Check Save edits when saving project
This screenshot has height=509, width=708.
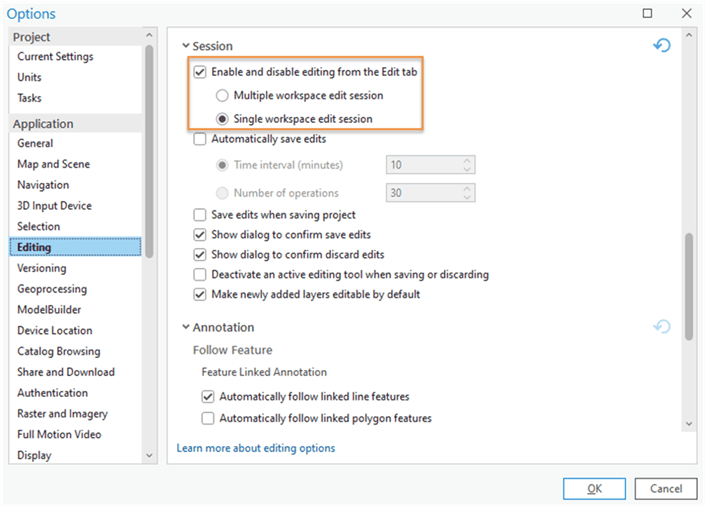(x=200, y=215)
